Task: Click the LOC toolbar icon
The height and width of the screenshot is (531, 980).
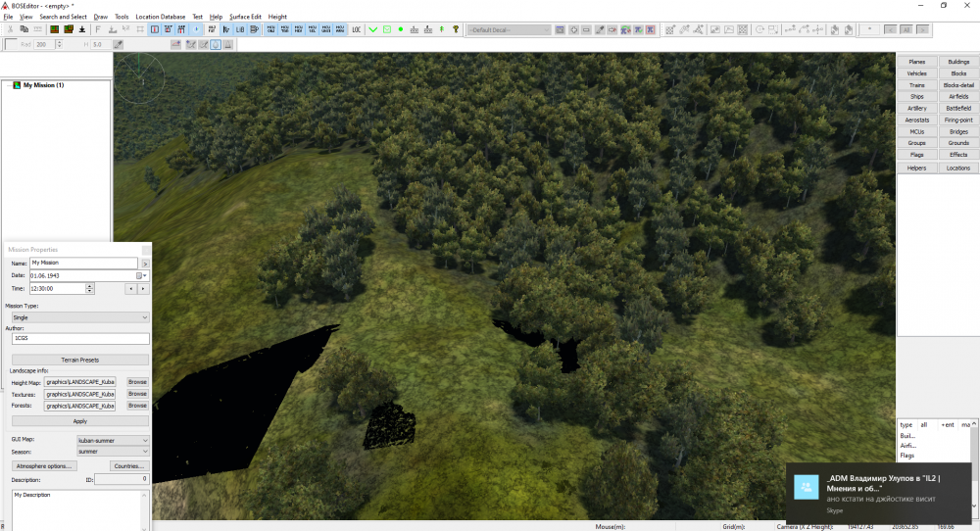Action: (356, 30)
